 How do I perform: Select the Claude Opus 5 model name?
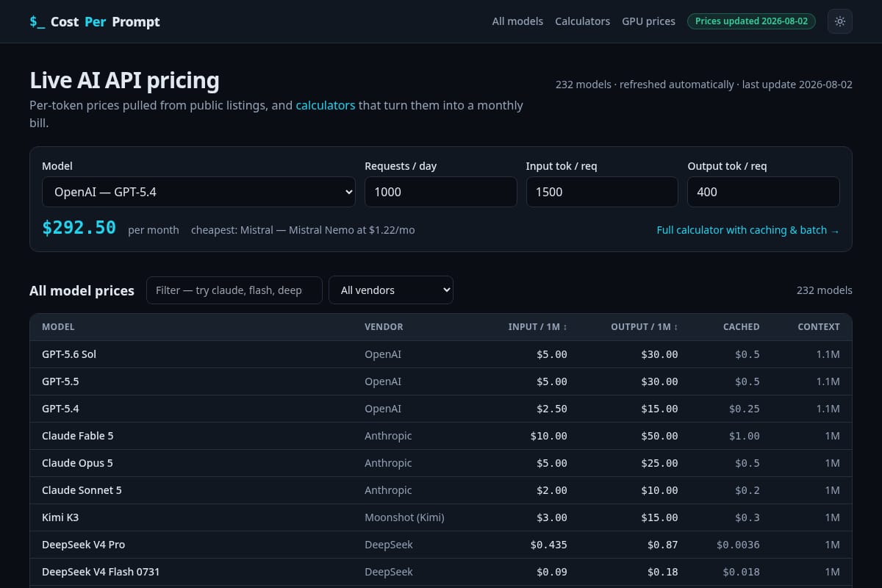click(77, 463)
